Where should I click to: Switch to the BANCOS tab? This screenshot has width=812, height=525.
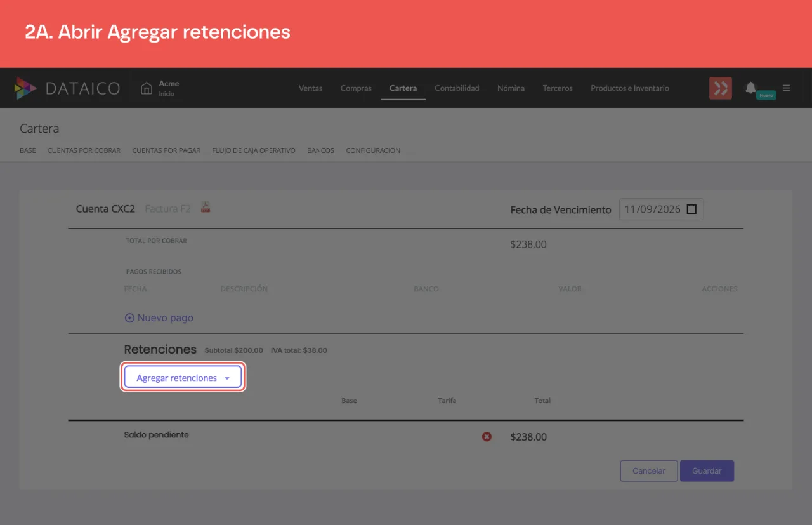[x=320, y=150]
